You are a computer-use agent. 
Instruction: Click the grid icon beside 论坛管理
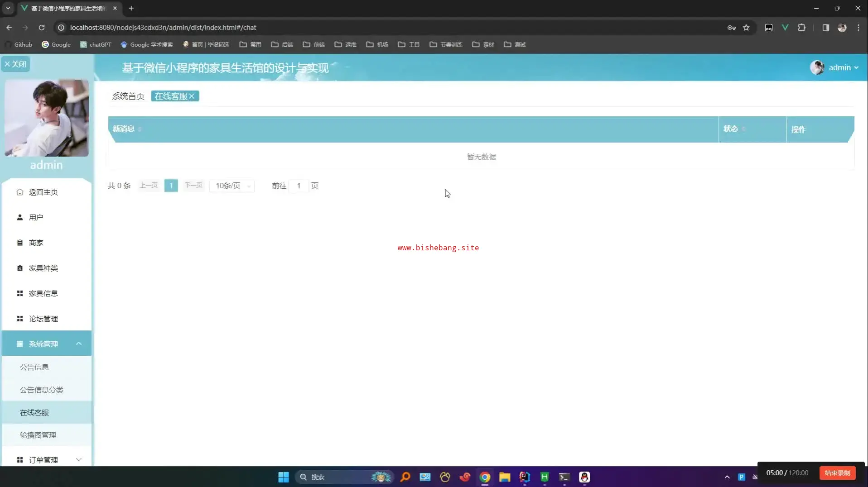(x=20, y=319)
